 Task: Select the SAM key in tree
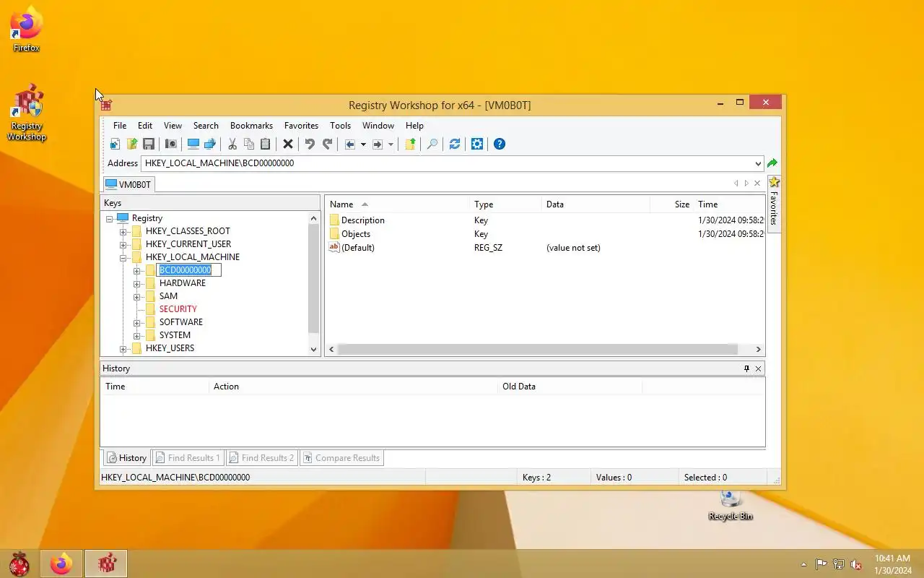tap(168, 296)
